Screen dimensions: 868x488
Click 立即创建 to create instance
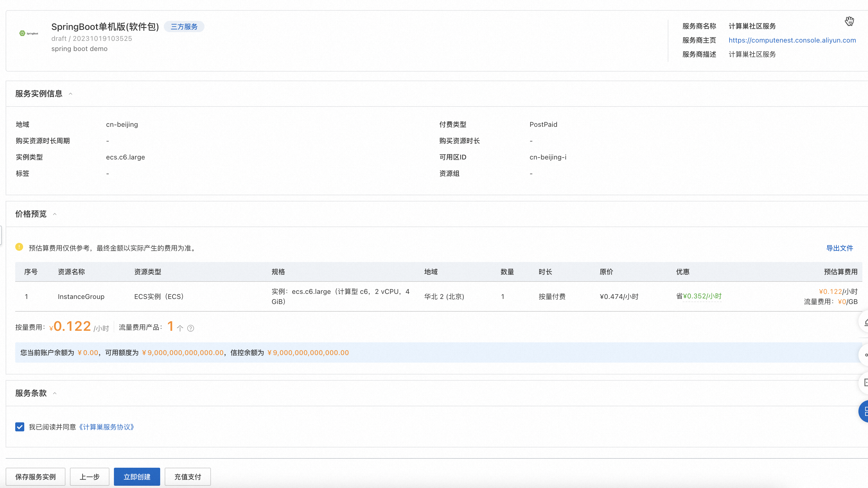(x=137, y=477)
